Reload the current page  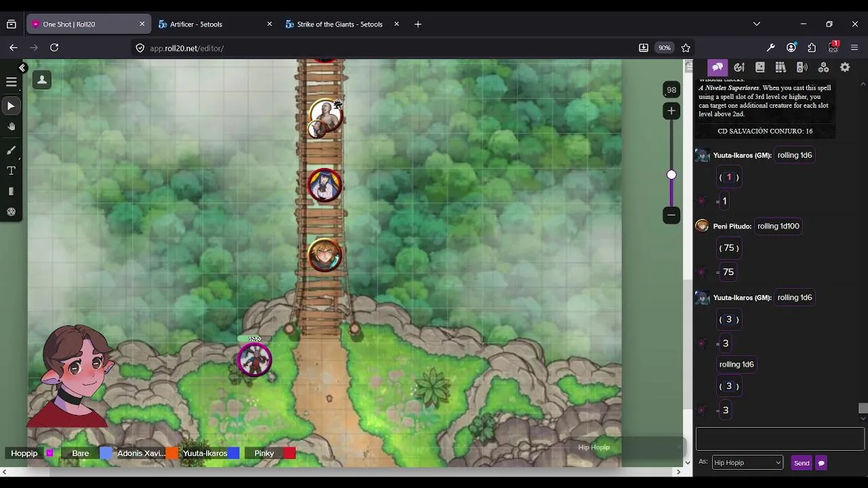tap(54, 47)
